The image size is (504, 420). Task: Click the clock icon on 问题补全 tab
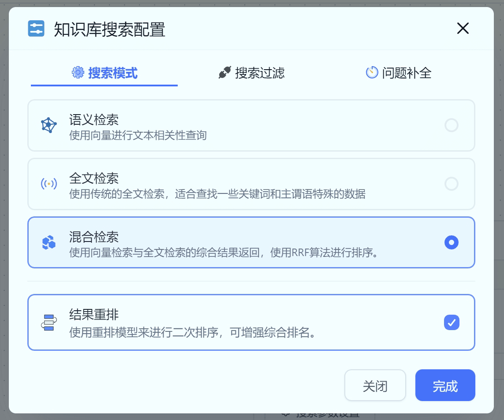(372, 73)
